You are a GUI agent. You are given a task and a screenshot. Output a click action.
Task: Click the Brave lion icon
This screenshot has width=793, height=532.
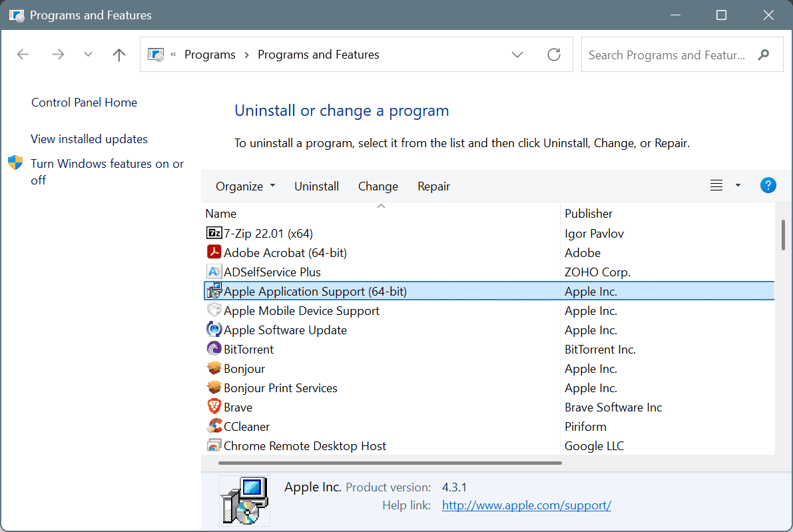[x=214, y=407]
